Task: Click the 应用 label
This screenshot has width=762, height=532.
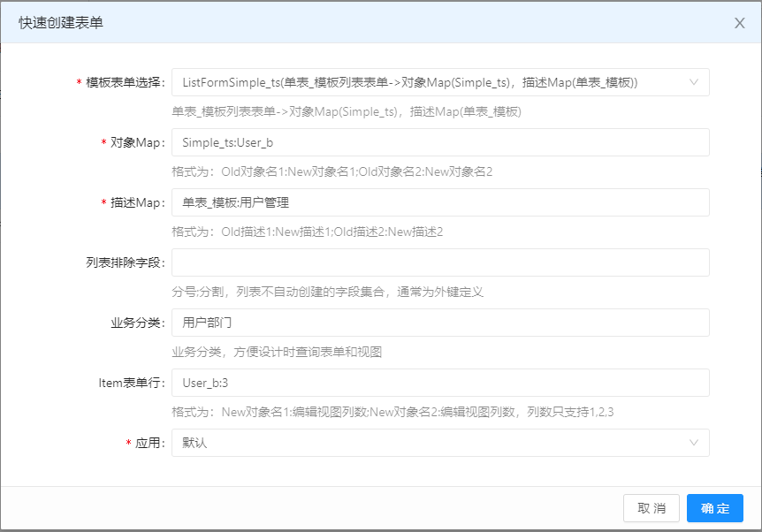Action: click(x=149, y=443)
